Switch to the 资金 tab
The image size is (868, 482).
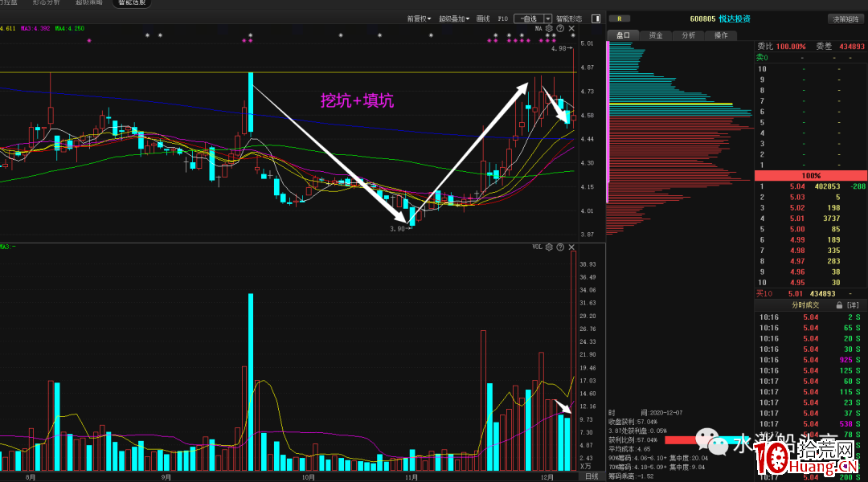point(656,35)
